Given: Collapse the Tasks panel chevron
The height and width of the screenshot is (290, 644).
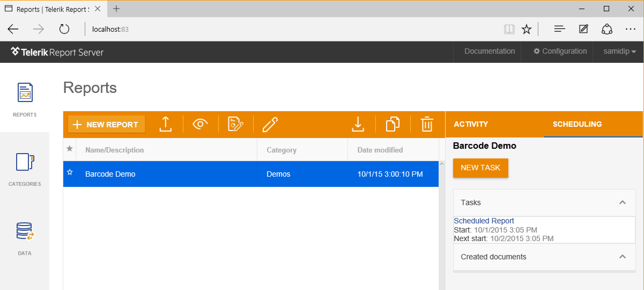Looking at the screenshot, I should [622, 202].
